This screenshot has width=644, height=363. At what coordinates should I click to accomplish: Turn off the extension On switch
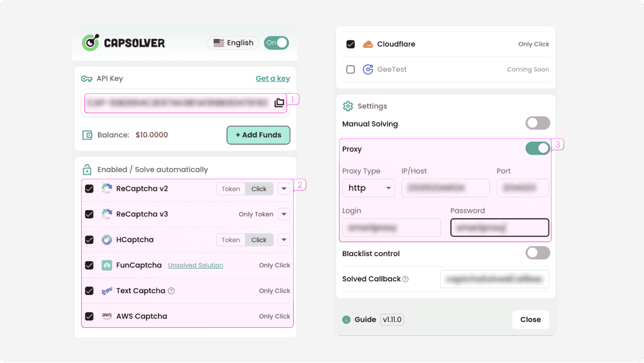276,43
